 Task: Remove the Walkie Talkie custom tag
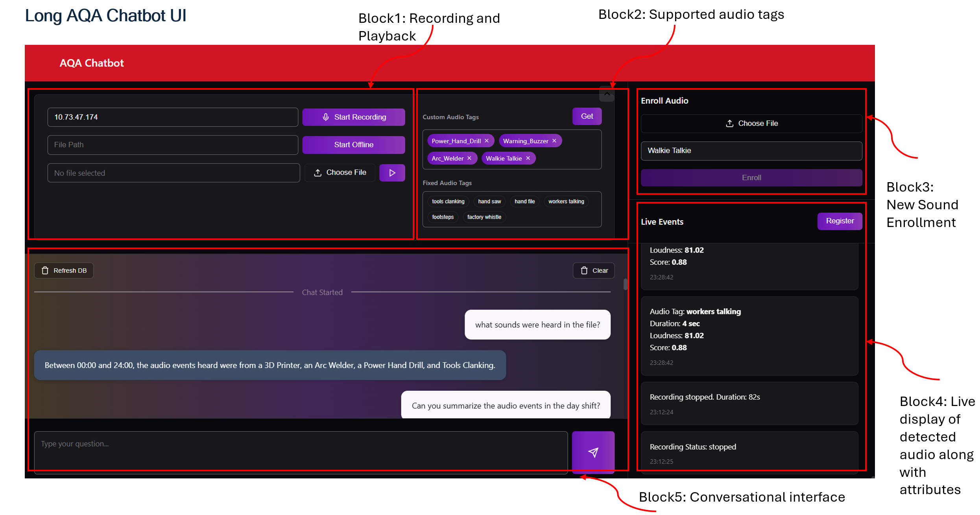tap(528, 158)
